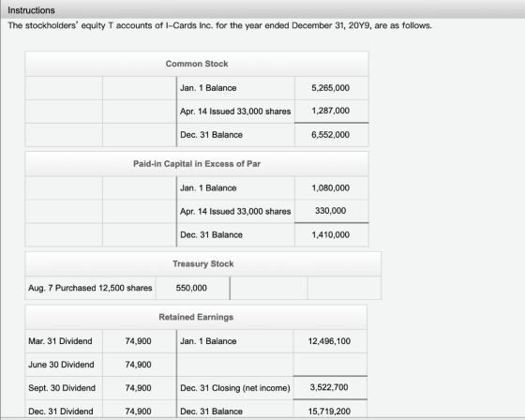The image size is (525, 420).
Task: Select the Mar. 31 Dividend label
Action: coord(60,341)
